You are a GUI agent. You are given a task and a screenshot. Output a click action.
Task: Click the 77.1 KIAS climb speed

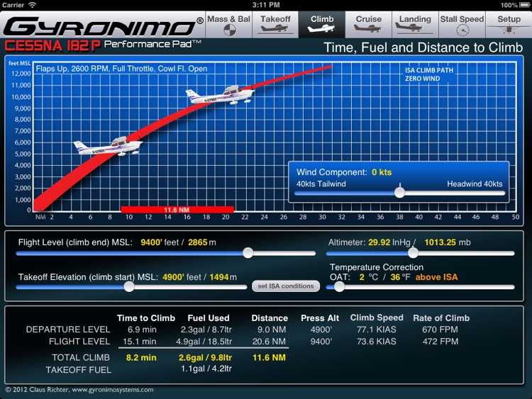tap(376, 330)
